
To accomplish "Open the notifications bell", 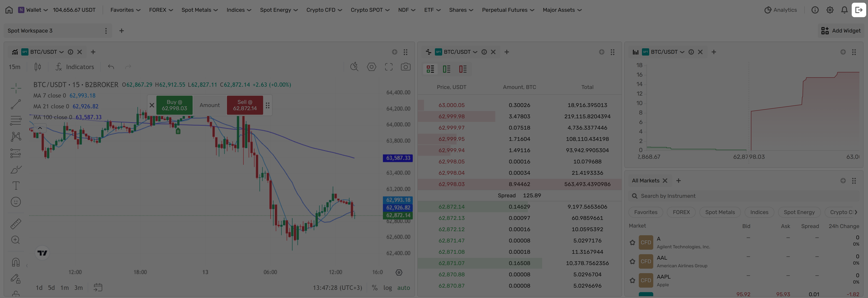I will pyautogui.click(x=844, y=10).
